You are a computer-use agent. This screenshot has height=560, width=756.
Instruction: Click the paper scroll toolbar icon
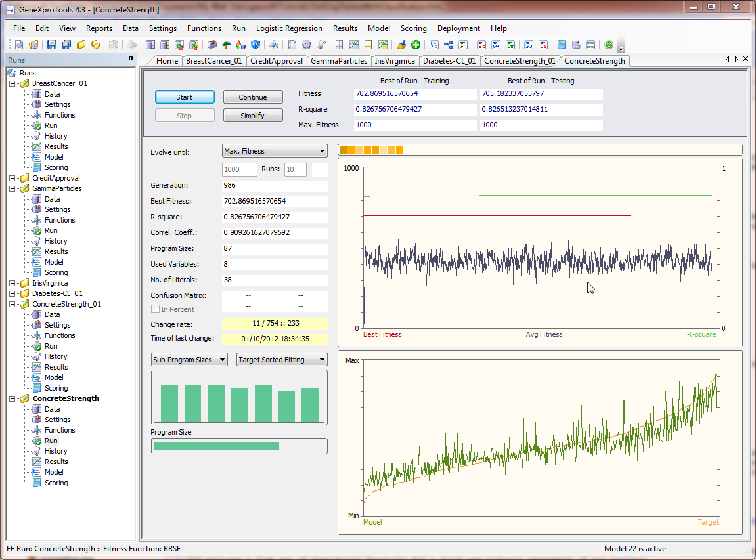tap(321, 45)
